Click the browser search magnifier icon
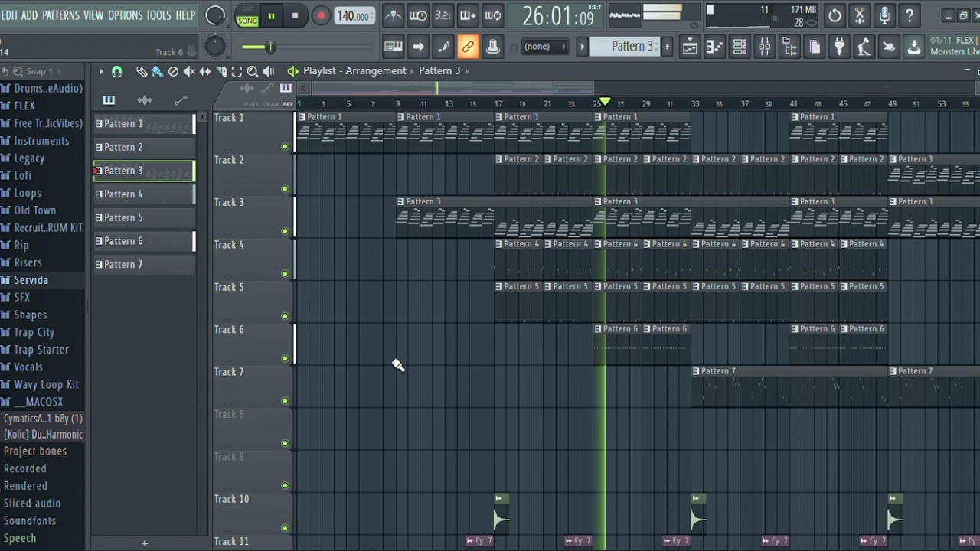Image resolution: width=980 pixels, height=551 pixels. [17, 71]
